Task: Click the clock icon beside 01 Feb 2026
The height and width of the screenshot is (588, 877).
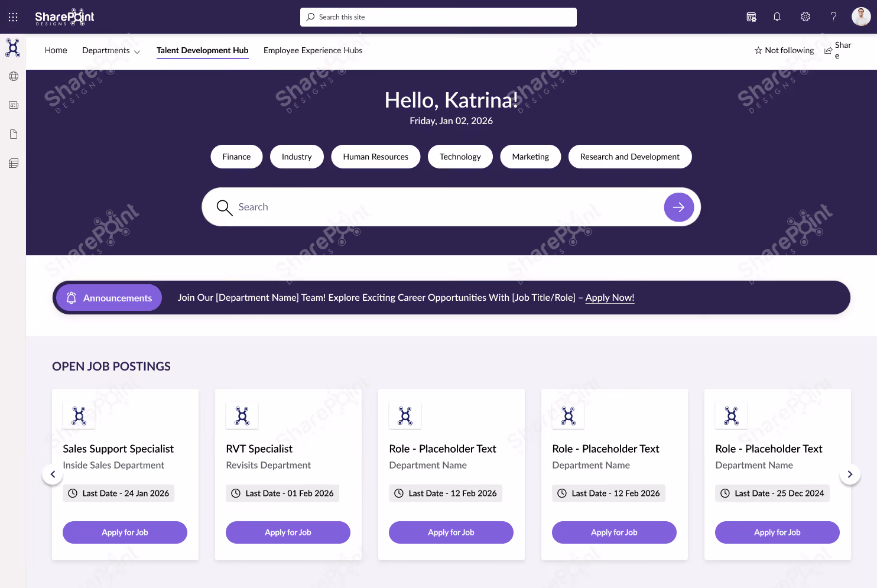Action: 236,493
